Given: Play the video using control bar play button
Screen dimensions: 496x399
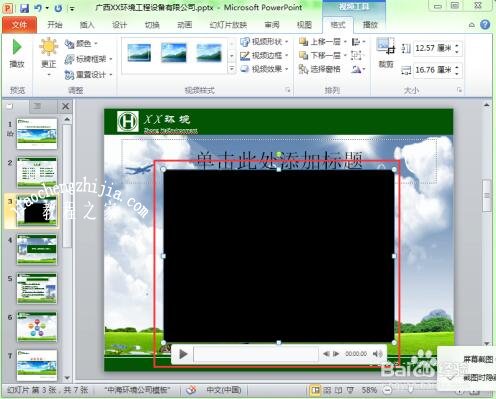Looking at the screenshot, I should 183,354.
